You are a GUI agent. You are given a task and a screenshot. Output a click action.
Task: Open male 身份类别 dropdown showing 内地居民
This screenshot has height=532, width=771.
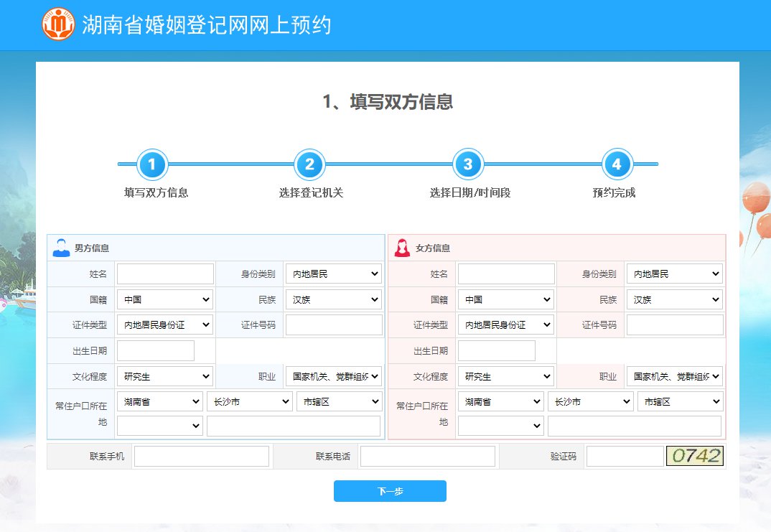333,274
